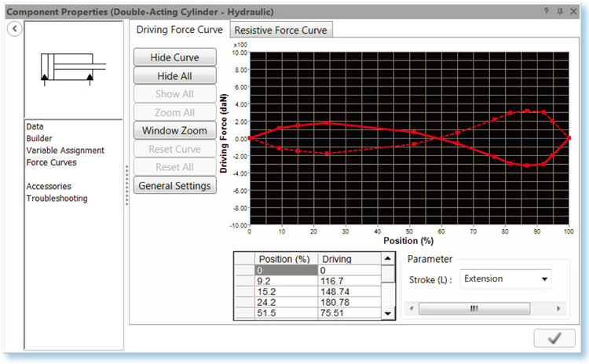Image resolution: width=589 pixels, height=364 pixels.
Task: Select the Position cell with value 0
Action: click(286, 270)
